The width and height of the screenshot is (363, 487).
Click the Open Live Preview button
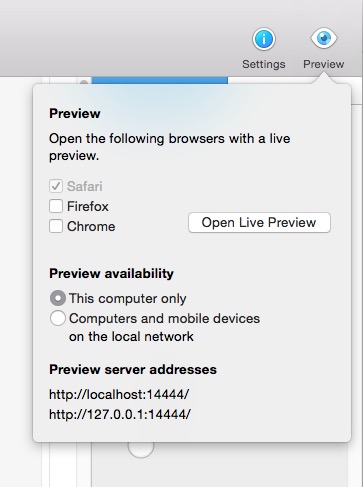tap(259, 222)
